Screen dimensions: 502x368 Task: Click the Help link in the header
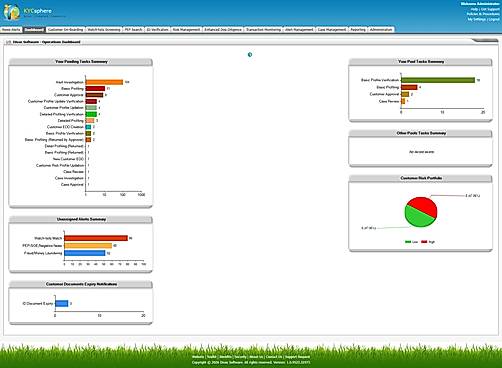pyautogui.click(x=475, y=9)
